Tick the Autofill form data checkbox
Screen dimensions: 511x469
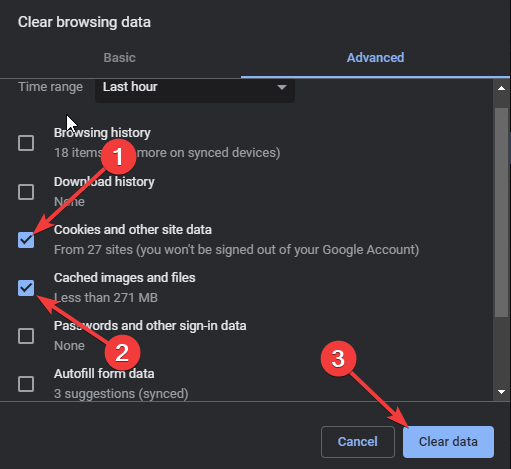click(26, 384)
